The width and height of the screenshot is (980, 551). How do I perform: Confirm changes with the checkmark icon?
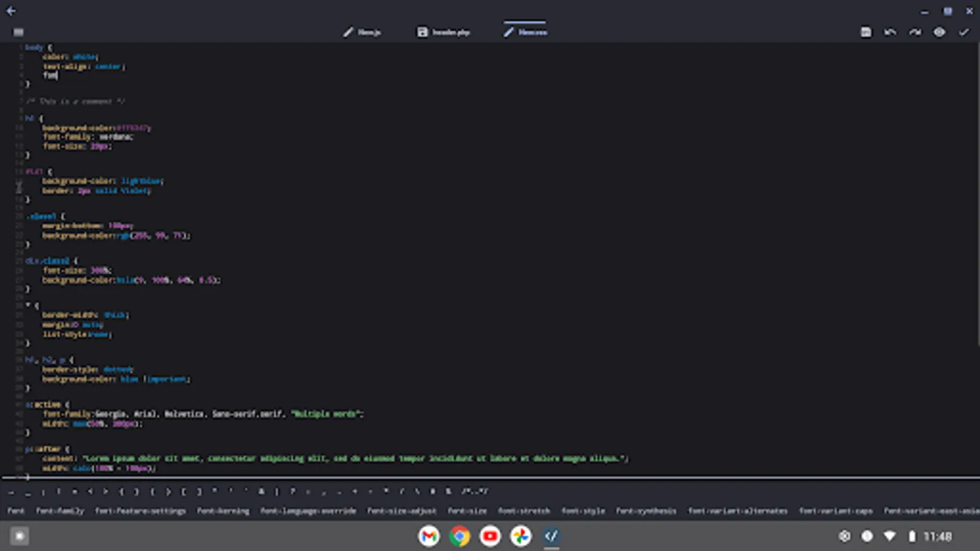point(963,32)
